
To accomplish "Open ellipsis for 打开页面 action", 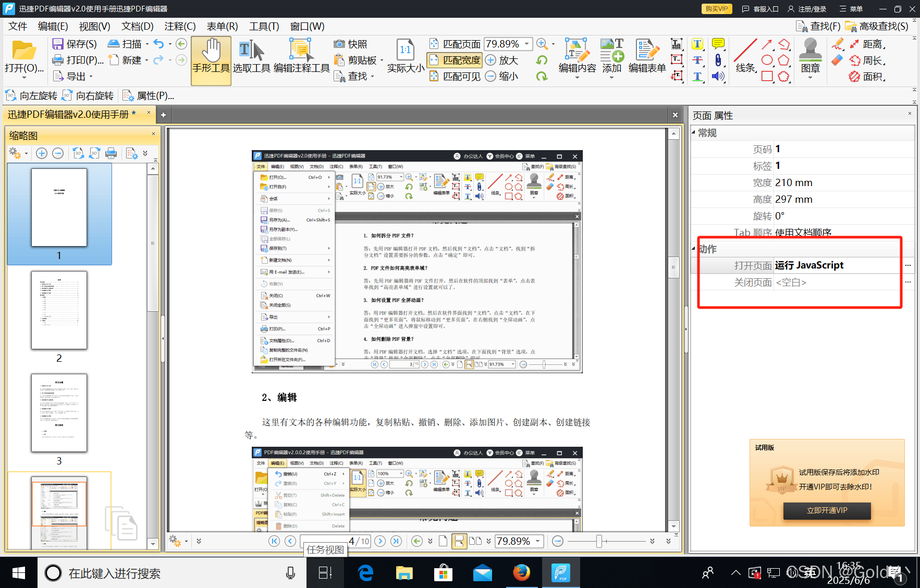I will tap(908, 265).
